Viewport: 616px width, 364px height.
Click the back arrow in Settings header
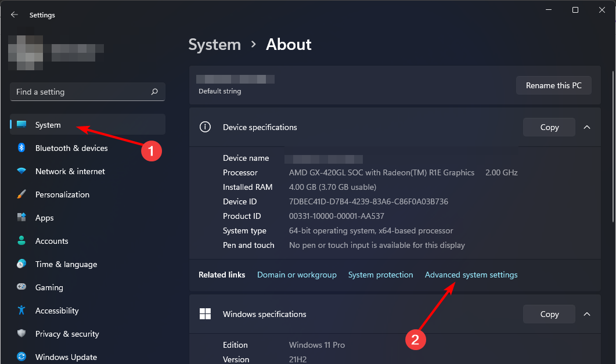tap(15, 15)
